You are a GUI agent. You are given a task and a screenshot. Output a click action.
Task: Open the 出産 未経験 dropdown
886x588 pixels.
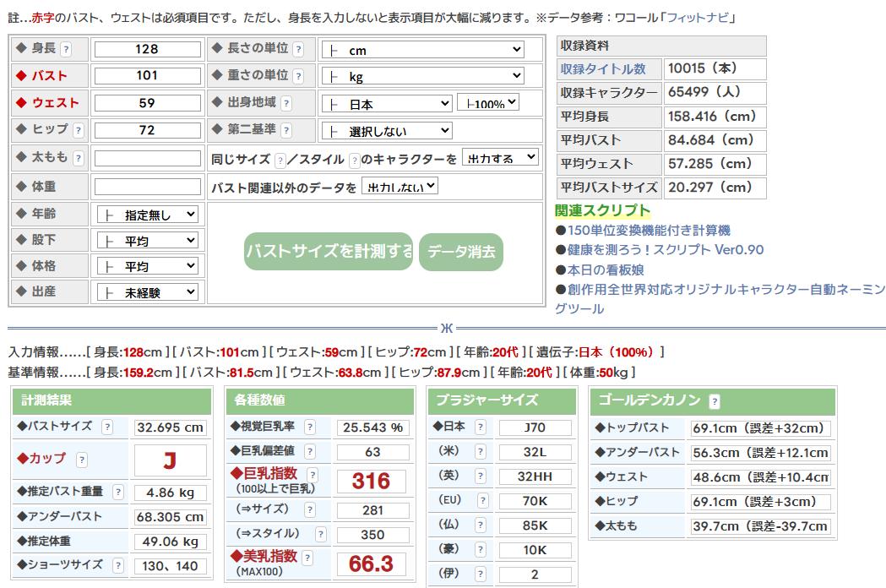pos(147,292)
